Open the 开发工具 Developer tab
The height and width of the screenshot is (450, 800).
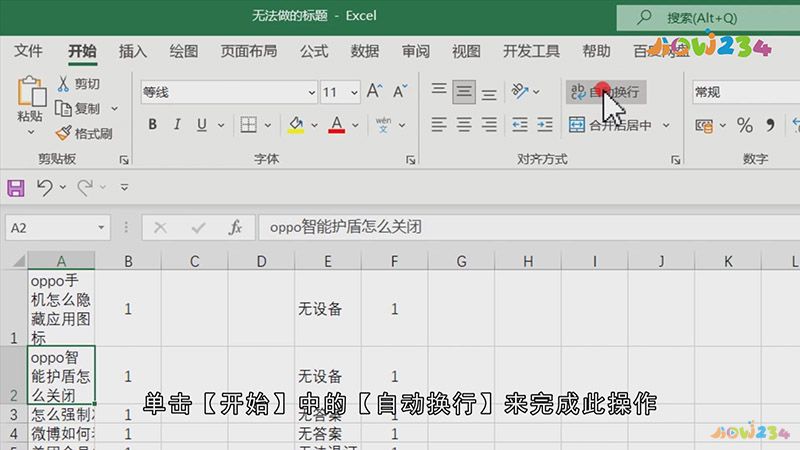tap(531, 51)
